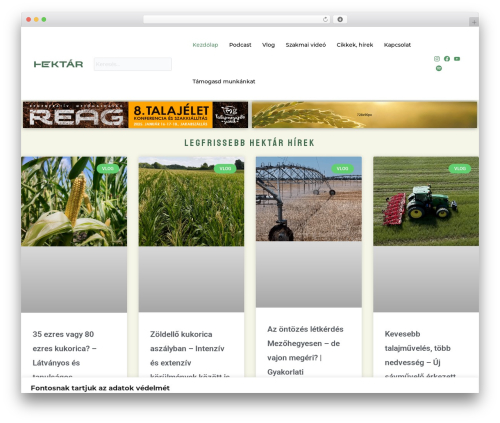Go to Kezdőlap menu item
The image size is (500, 423).
205,45
